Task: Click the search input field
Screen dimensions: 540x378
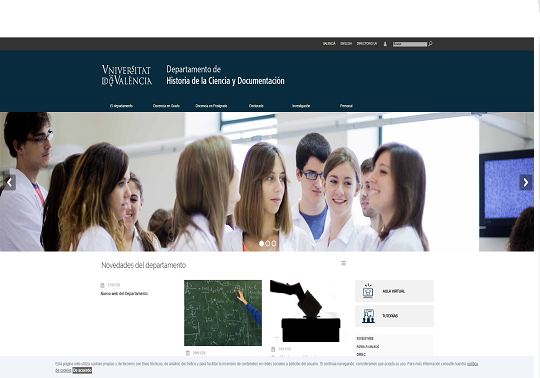Action: coord(410,44)
